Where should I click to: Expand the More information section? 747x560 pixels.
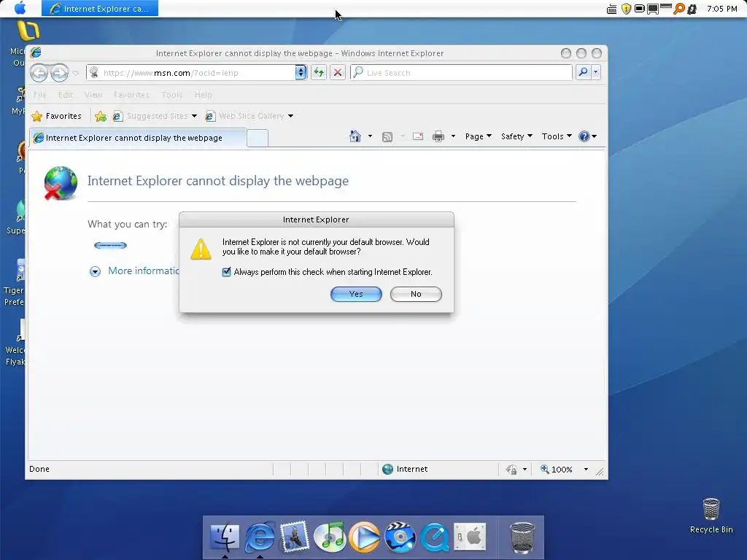pyautogui.click(x=95, y=271)
